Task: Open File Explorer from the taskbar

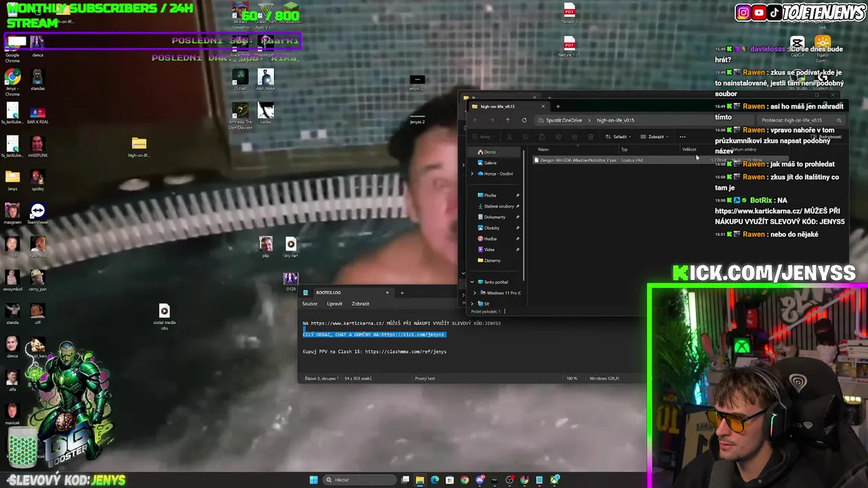Action: pos(420,480)
